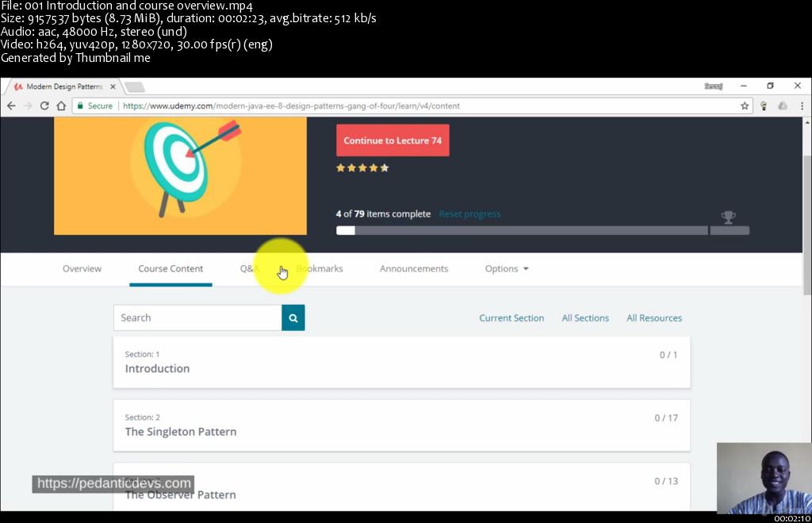This screenshot has height=523, width=812.
Task: Switch to the Overview tab
Action: (82, 268)
